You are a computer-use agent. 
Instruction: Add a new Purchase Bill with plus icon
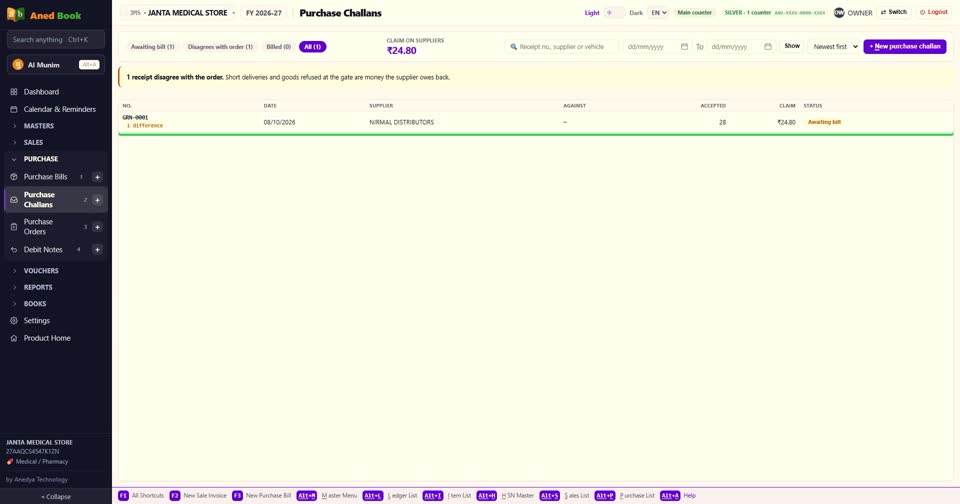97,177
